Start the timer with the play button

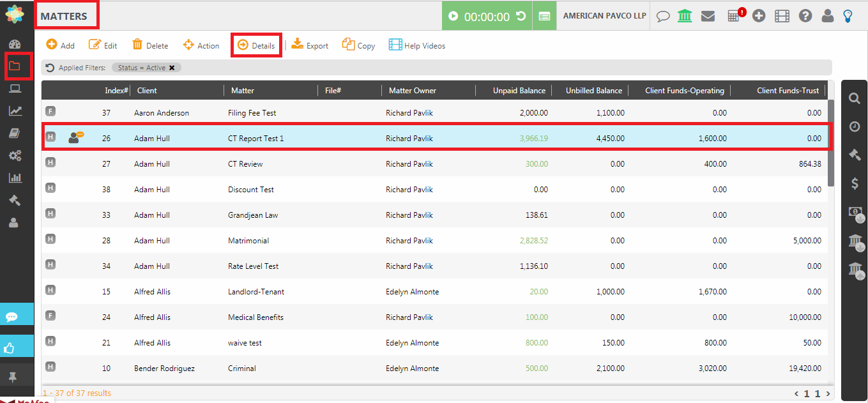[x=453, y=16]
